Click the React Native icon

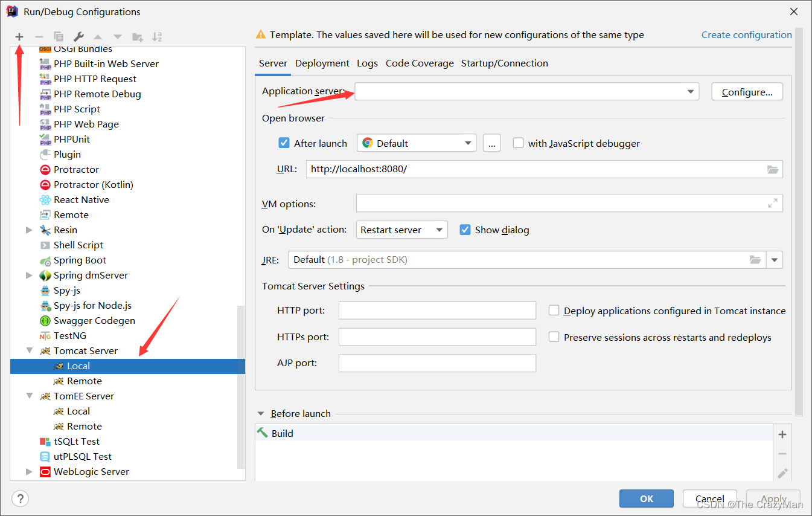coord(45,200)
